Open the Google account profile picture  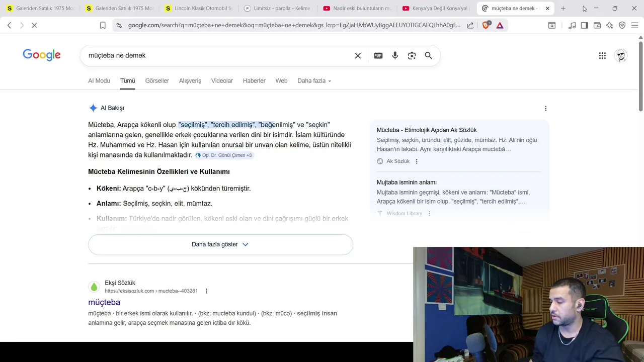(x=621, y=56)
